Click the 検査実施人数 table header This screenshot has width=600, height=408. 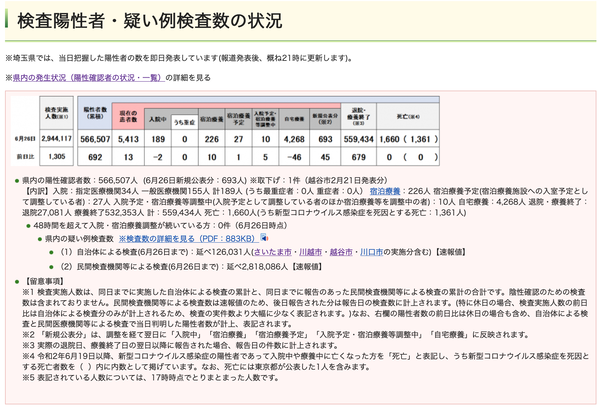(x=57, y=113)
